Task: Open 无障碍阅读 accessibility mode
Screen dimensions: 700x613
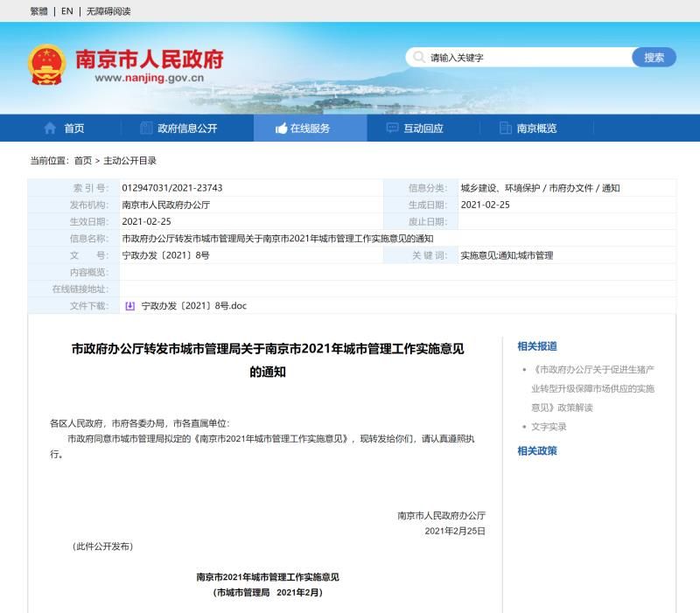Action: tap(108, 11)
